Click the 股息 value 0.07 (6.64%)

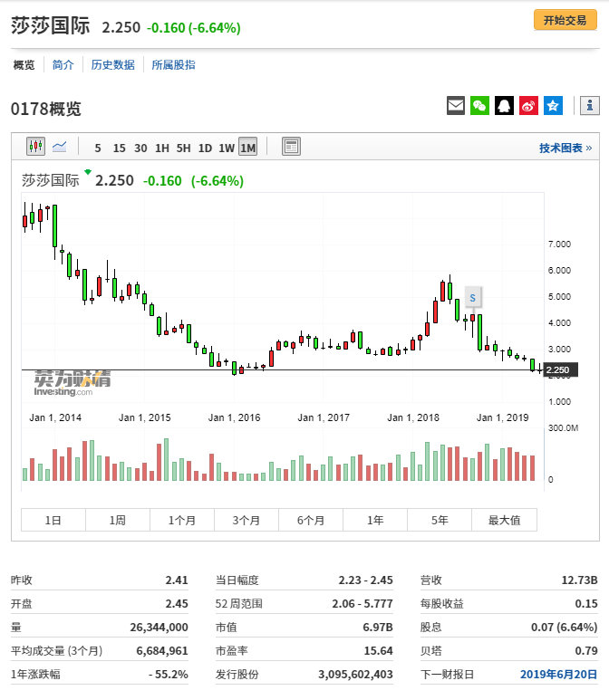coord(564,628)
